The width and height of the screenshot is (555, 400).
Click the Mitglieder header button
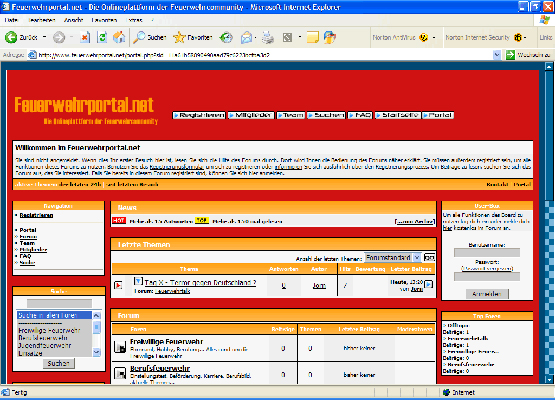pyautogui.click(x=251, y=115)
